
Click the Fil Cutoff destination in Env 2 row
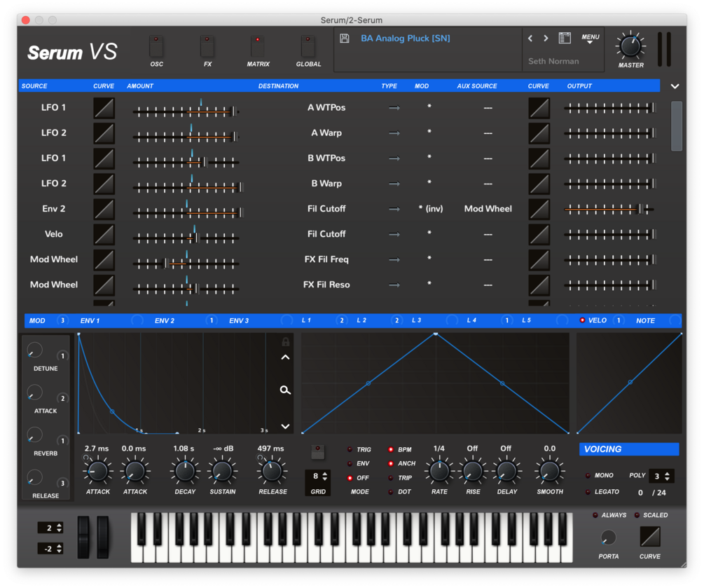tap(326, 209)
